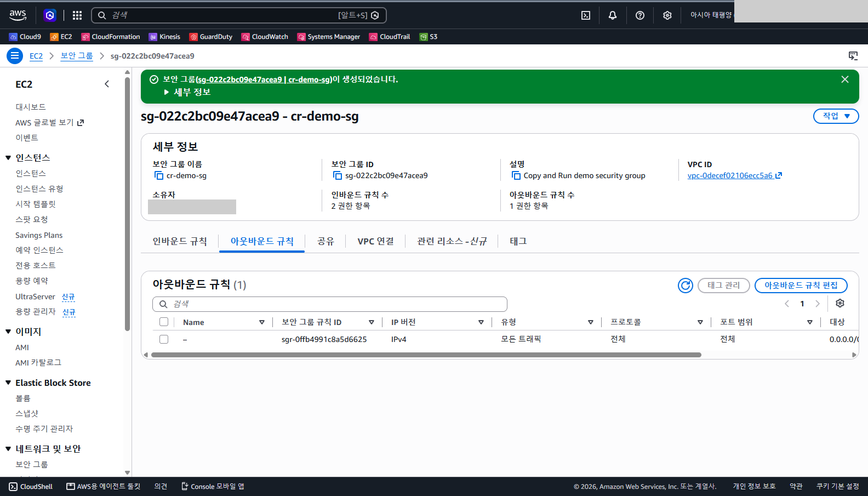The image size is (868, 496).
Task: Open CloudShell in the footer bar
Action: pyautogui.click(x=31, y=487)
